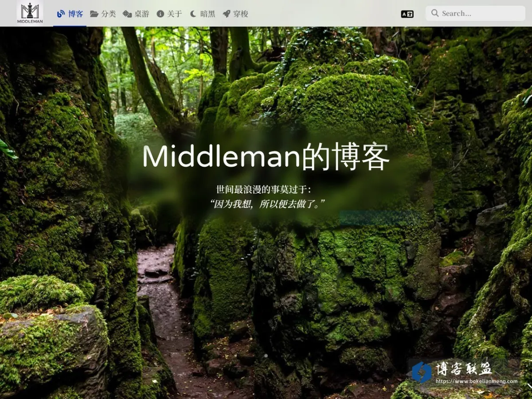Open the 桌游 board games page
The width and height of the screenshot is (532, 399).
point(136,14)
